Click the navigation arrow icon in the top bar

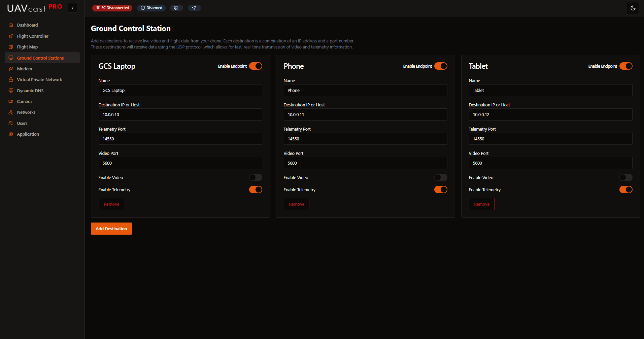coord(194,8)
